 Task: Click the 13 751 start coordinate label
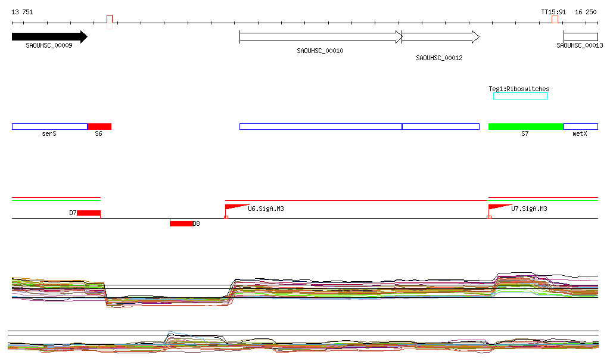tap(22, 12)
